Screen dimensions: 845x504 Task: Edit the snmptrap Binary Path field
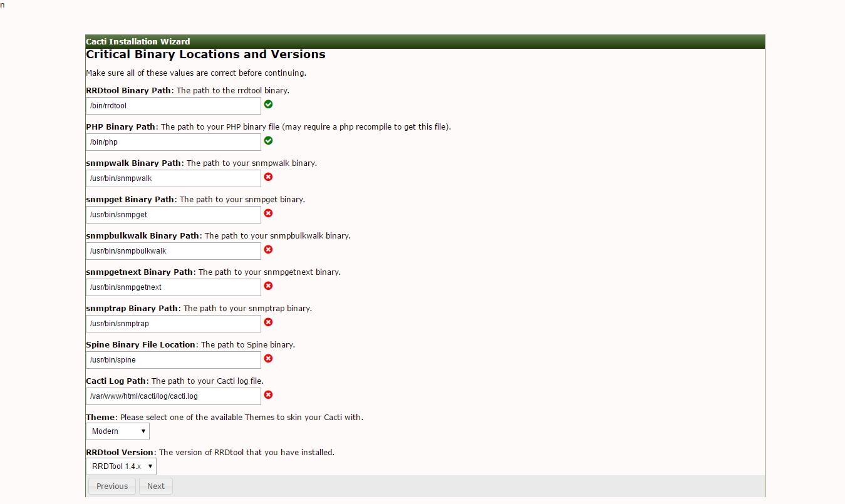(174, 324)
